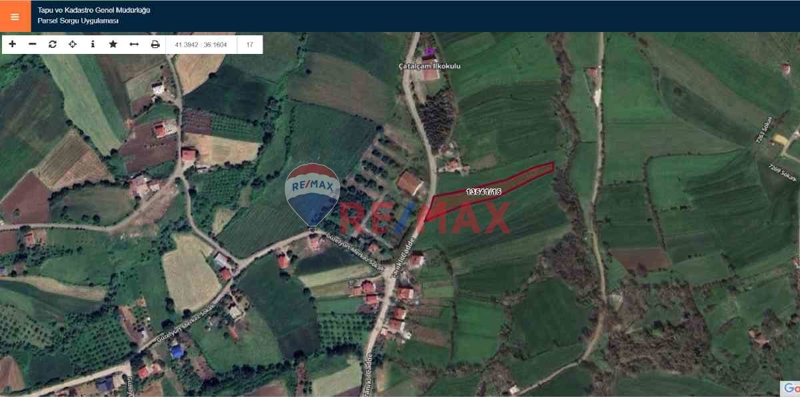Click the Google logo on the map
Image resolution: width=800 pixels, height=397 pixels.
tap(790, 388)
